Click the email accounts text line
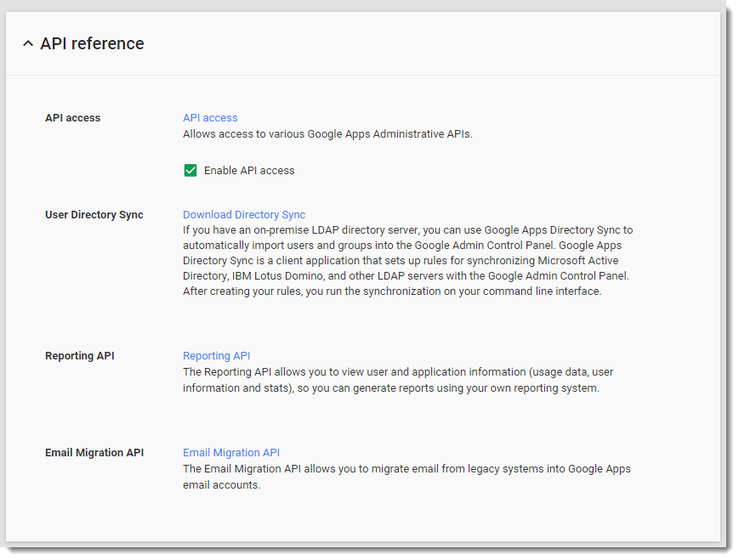The image size is (739, 560). point(221,485)
